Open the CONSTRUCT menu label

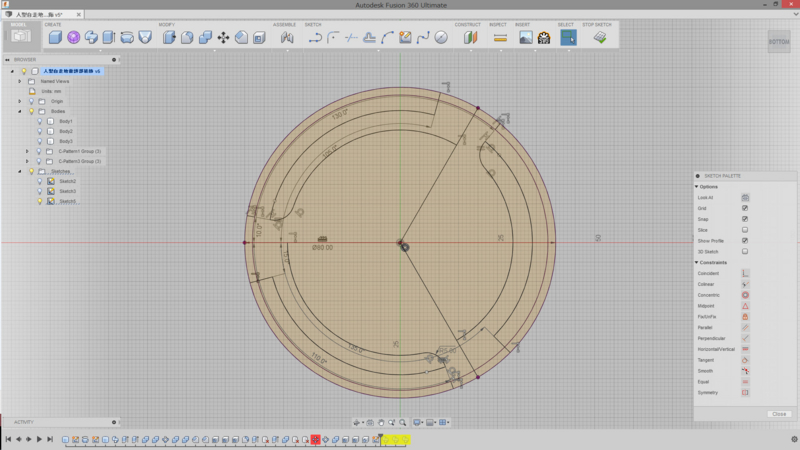[x=468, y=24]
